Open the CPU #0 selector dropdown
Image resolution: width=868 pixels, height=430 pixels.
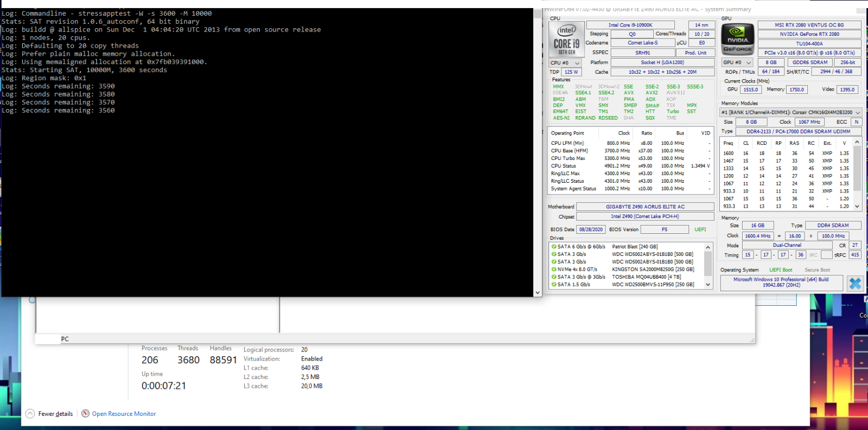[565, 63]
